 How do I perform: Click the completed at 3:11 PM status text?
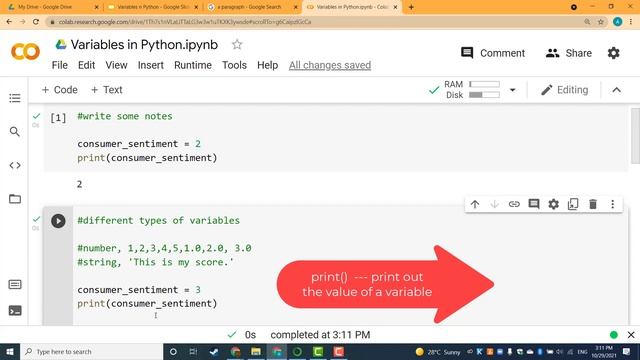[320, 335]
